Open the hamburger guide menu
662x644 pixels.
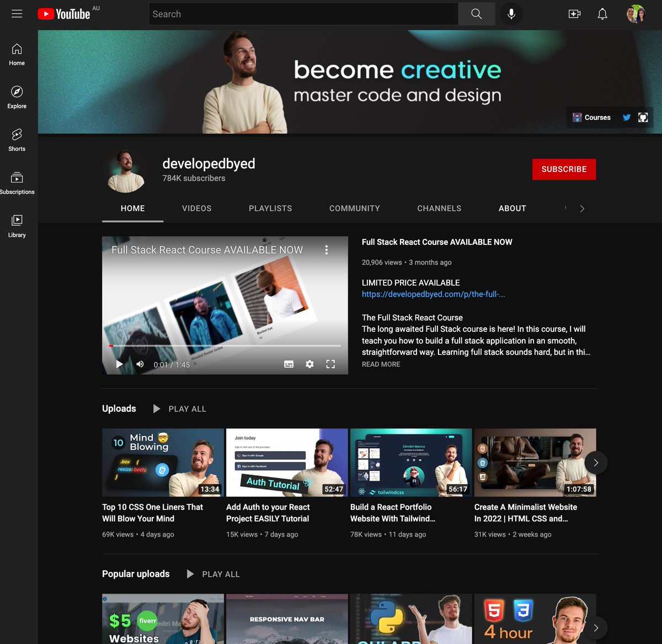(x=17, y=14)
